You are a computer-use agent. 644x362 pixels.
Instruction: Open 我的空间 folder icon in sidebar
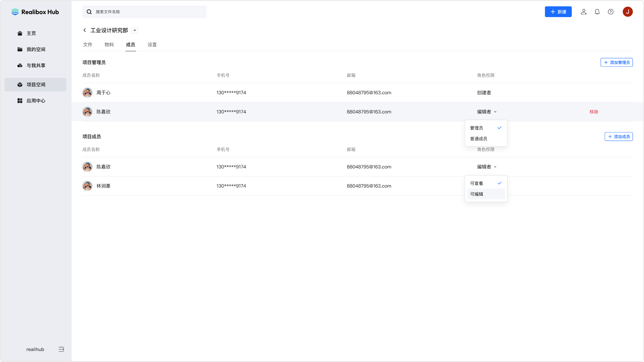click(x=20, y=49)
